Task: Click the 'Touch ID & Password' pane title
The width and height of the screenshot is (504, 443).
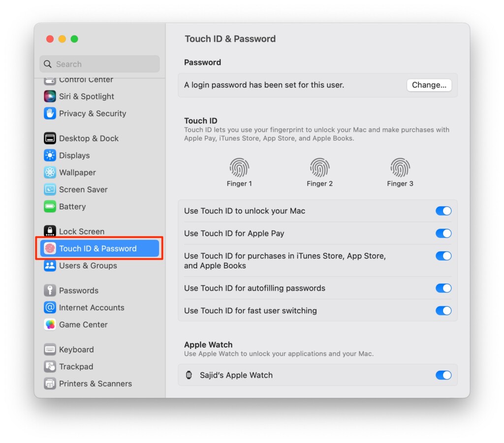Action: (x=230, y=39)
